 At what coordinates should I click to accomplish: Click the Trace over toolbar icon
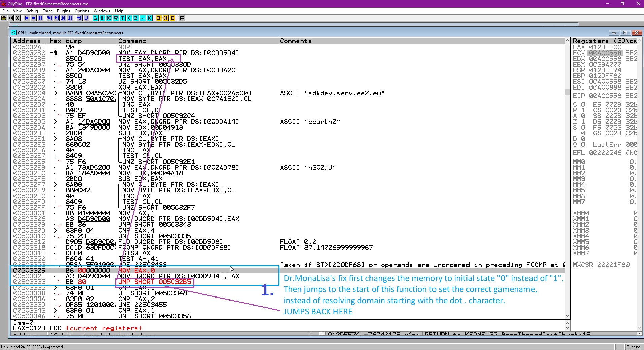70,18
